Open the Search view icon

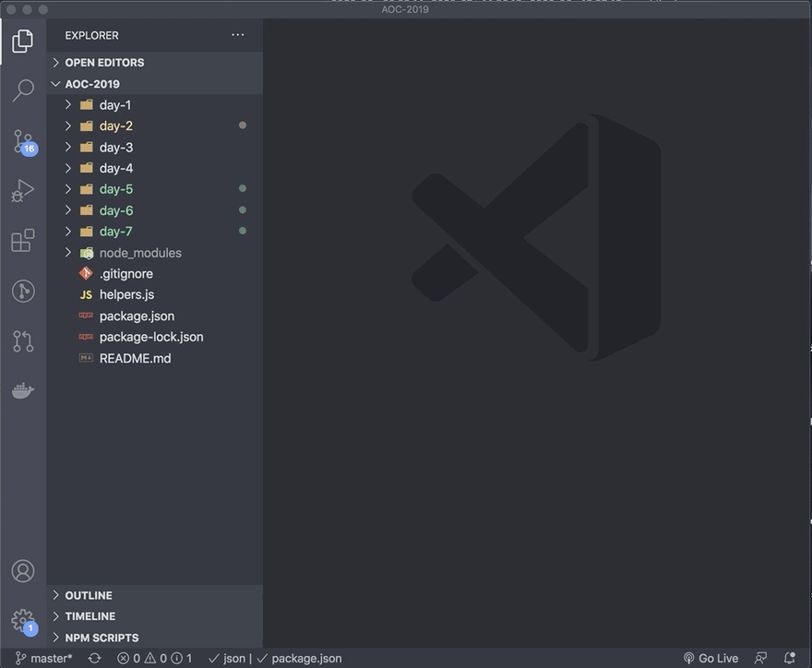coord(23,90)
